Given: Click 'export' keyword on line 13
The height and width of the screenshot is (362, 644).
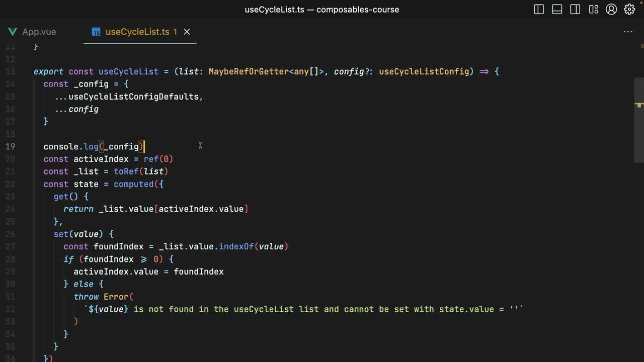Looking at the screenshot, I should 49,71.
